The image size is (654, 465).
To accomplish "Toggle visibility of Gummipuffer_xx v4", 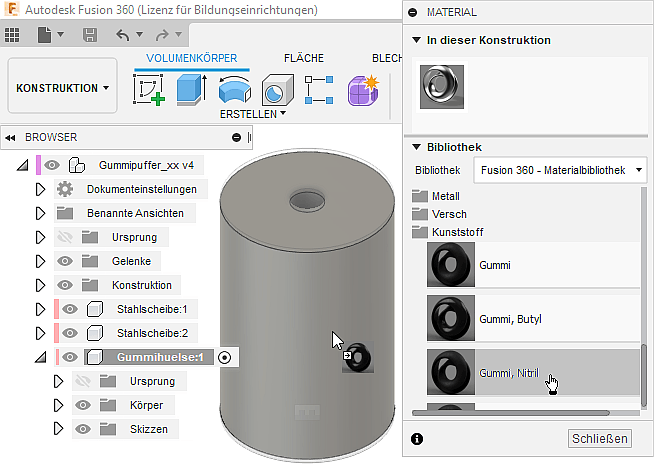I will coord(52,165).
